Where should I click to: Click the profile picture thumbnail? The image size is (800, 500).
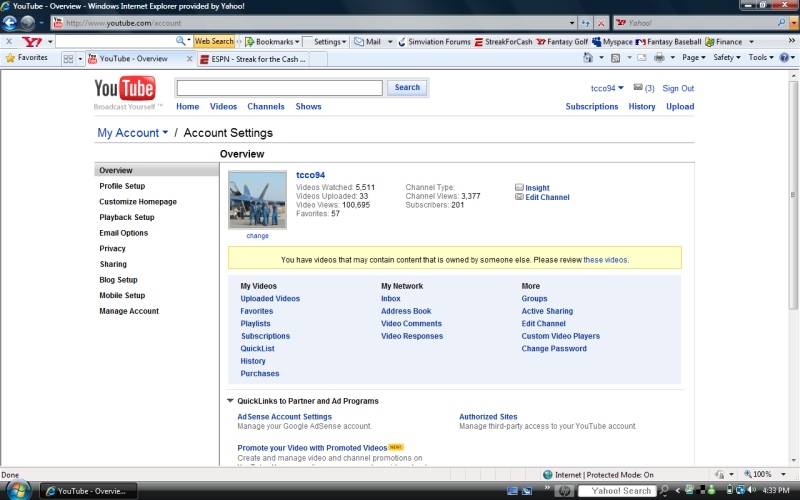click(x=257, y=200)
